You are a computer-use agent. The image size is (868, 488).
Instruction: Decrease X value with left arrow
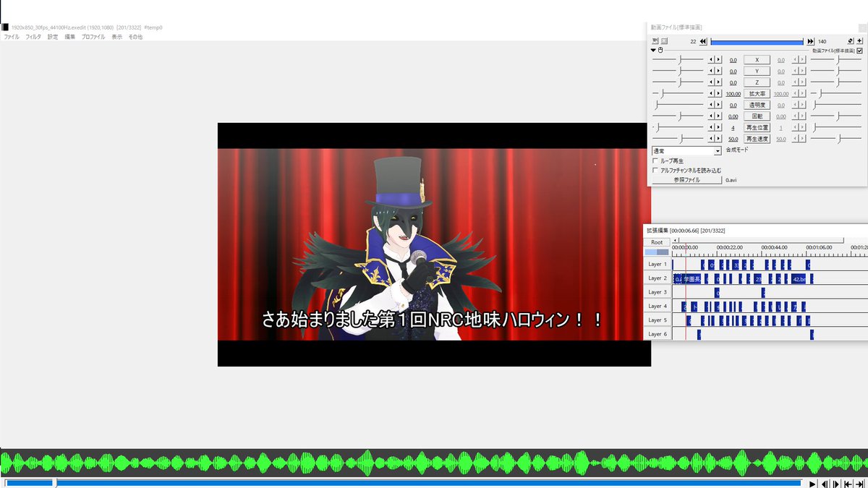click(711, 60)
